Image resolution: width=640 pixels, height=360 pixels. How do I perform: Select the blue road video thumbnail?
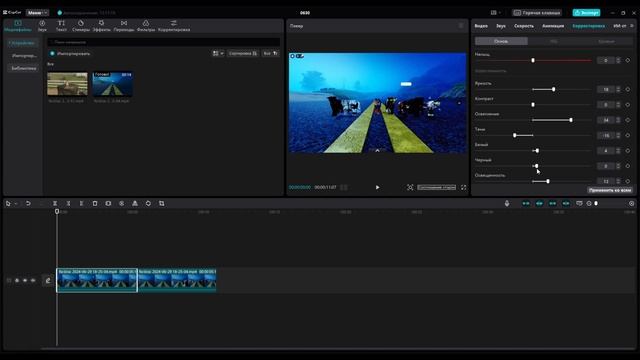[x=112, y=84]
